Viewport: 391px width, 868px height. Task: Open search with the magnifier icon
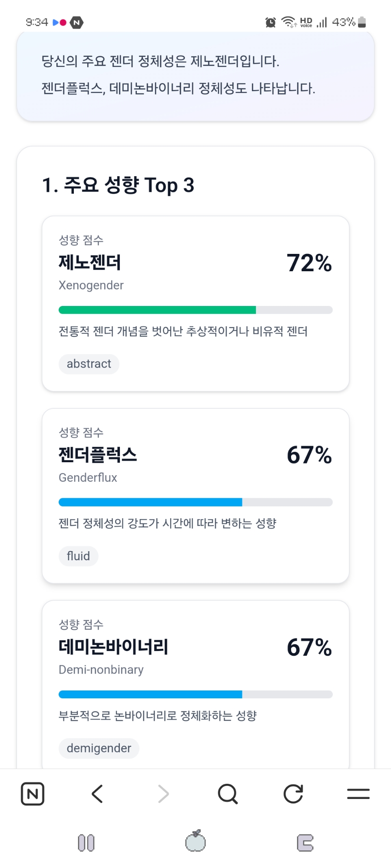(x=228, y=794)
